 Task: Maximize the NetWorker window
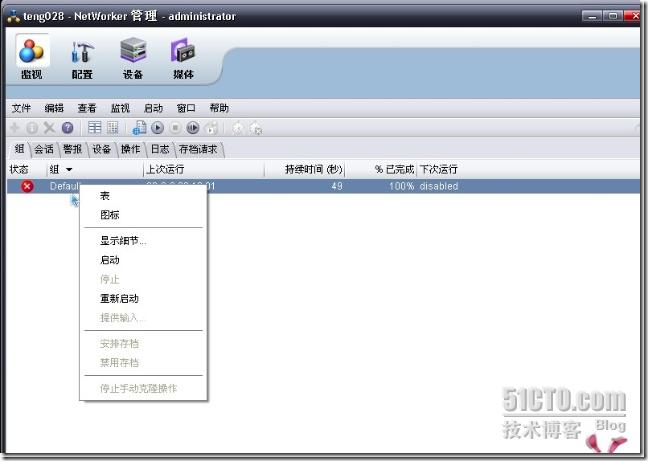click(613, 16)
